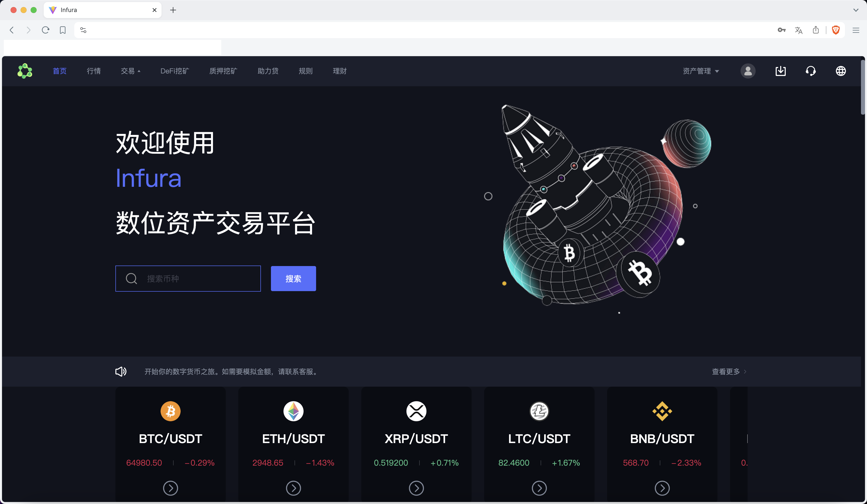867x504 pixels.
Task: Open BTC/USDT card arrow button
Action: click(170, 488)
